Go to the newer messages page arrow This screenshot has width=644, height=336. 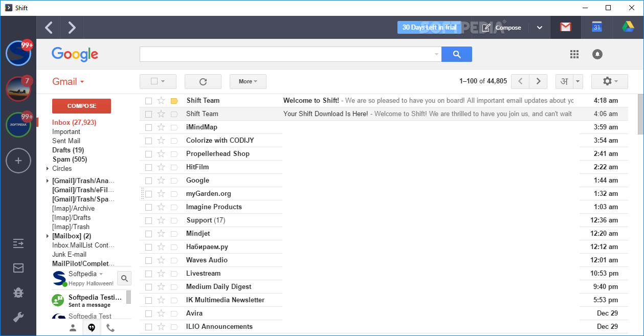[520, 81]
